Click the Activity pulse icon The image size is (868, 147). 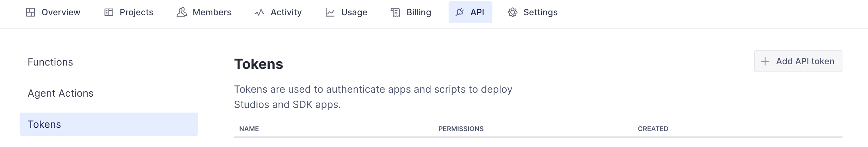pyautogui.click(x=259, y=13)
